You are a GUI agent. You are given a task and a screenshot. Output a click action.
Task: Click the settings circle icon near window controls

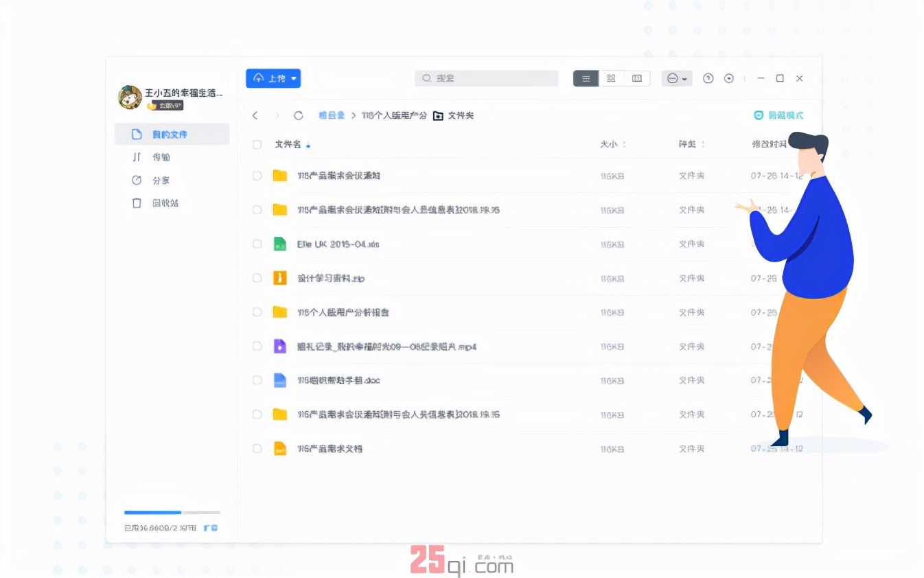(729, 78)
